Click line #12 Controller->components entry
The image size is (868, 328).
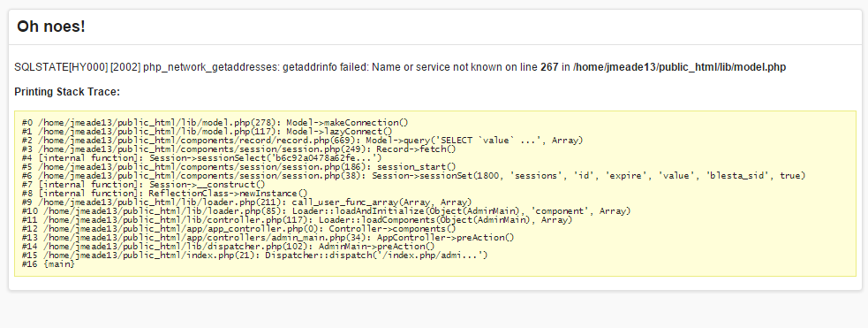239,229
